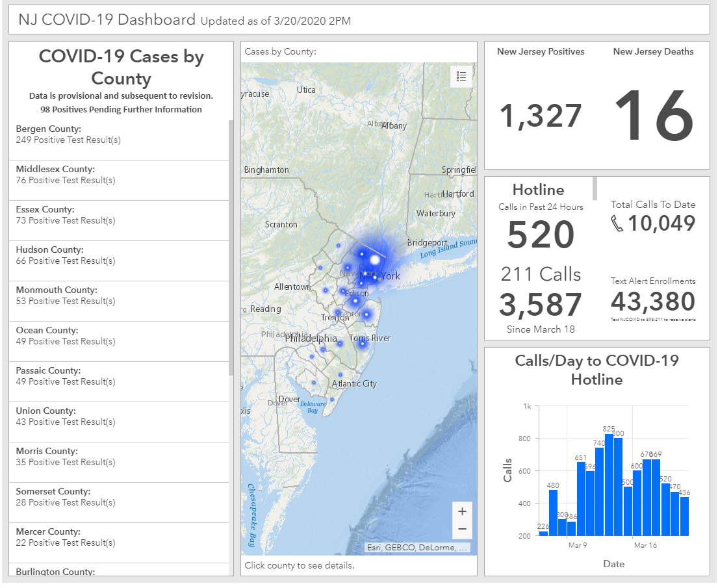Click the large white hotspot over Bergen

pyautogui.click(x=375, y=260)
